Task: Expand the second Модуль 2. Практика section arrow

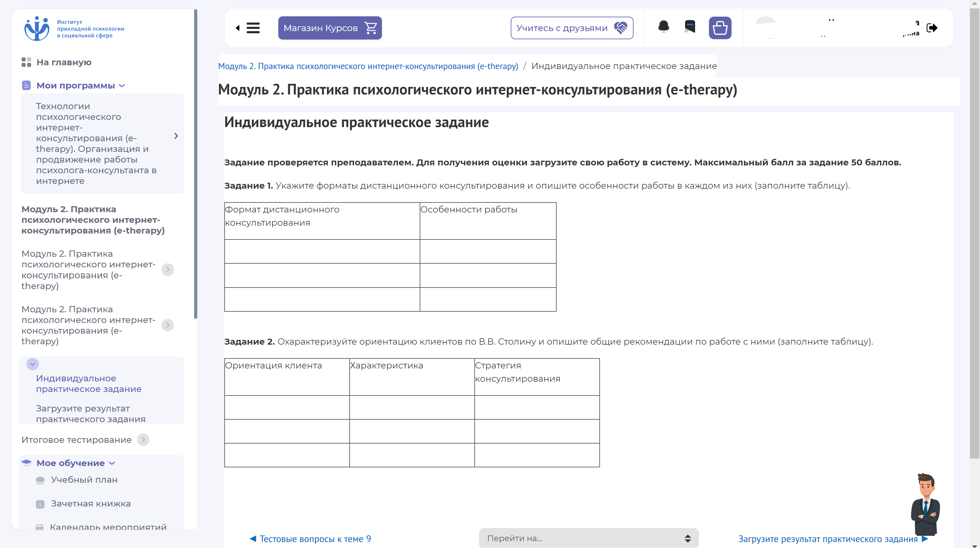Action: pyautogui.click(x=167, y=325)
